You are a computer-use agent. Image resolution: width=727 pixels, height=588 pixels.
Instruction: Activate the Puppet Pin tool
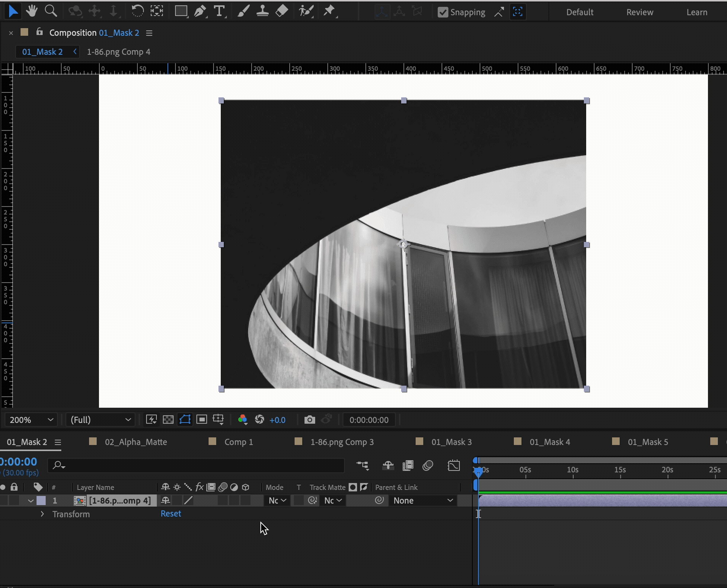[329, 11]
